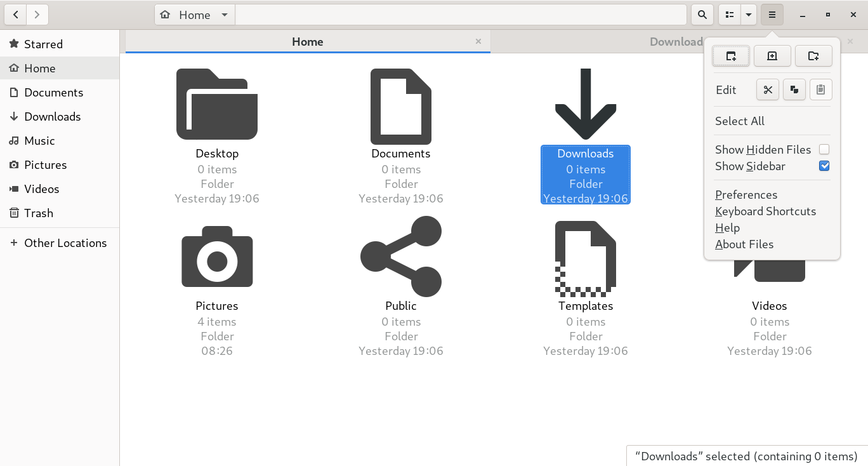Select the Templates folder icon
Screen dimensions: 868x466
[x=586, y=259]
